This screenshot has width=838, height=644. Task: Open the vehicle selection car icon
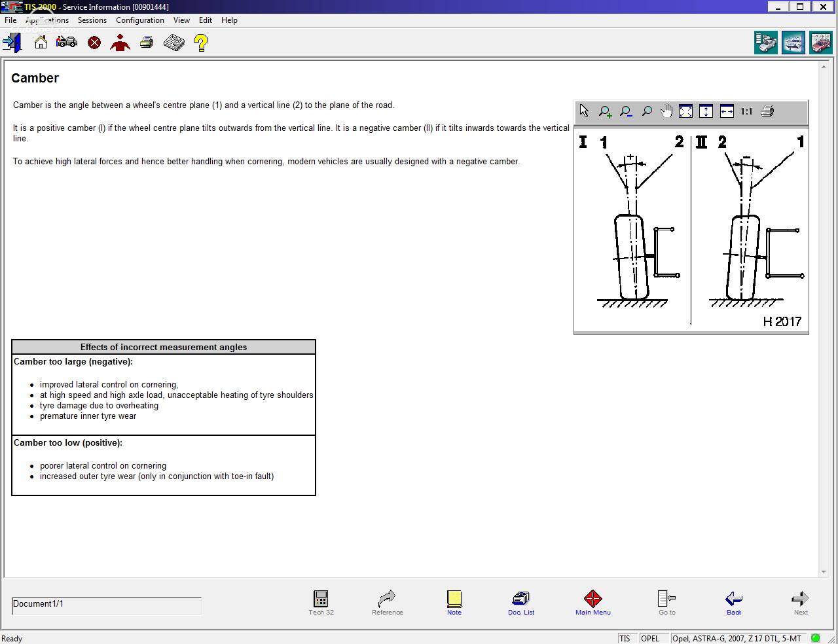67,43
